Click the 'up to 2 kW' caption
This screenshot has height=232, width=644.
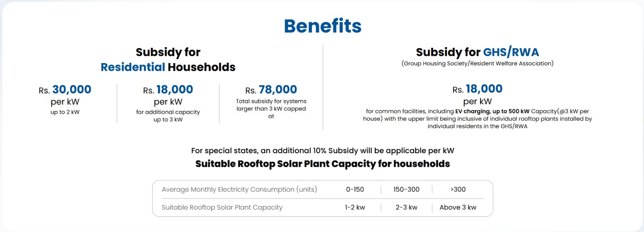[x=65, y=112]
